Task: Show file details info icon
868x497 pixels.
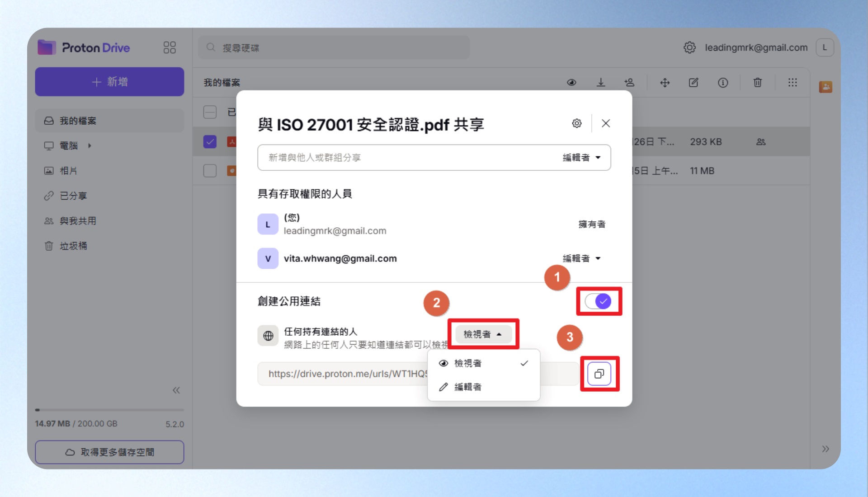Action: tap(723, 83)
